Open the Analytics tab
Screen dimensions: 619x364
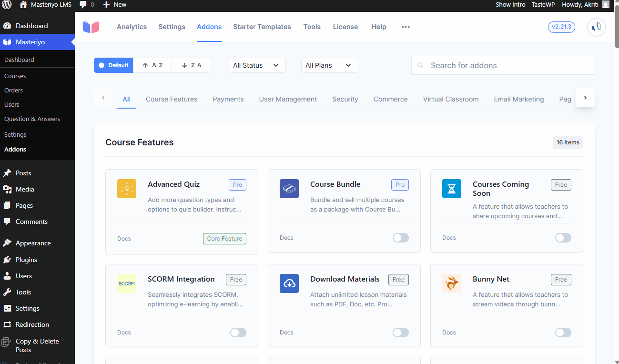[132, 27]
